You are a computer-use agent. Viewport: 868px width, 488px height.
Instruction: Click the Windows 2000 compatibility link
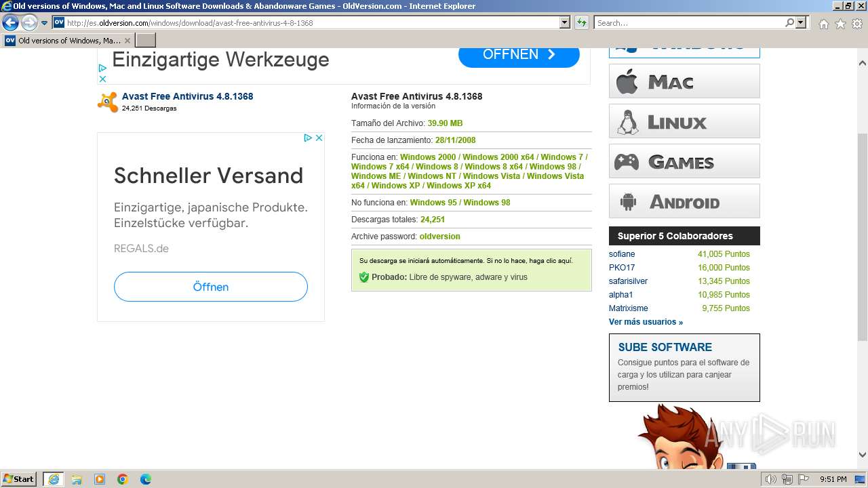[x=428, y=157]
